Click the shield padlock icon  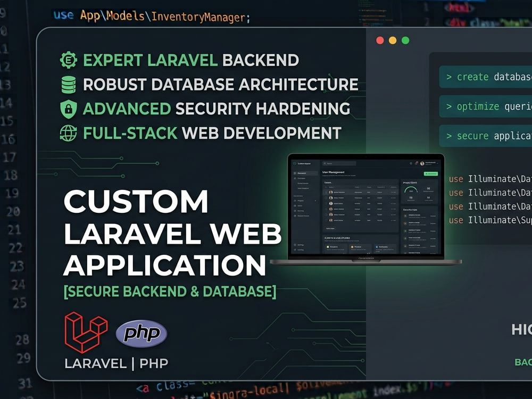coord(69,109)
